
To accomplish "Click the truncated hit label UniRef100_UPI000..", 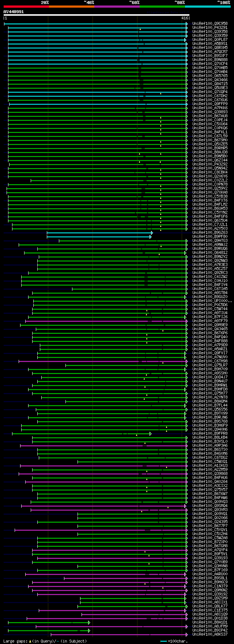I will (x=212, y=301).
